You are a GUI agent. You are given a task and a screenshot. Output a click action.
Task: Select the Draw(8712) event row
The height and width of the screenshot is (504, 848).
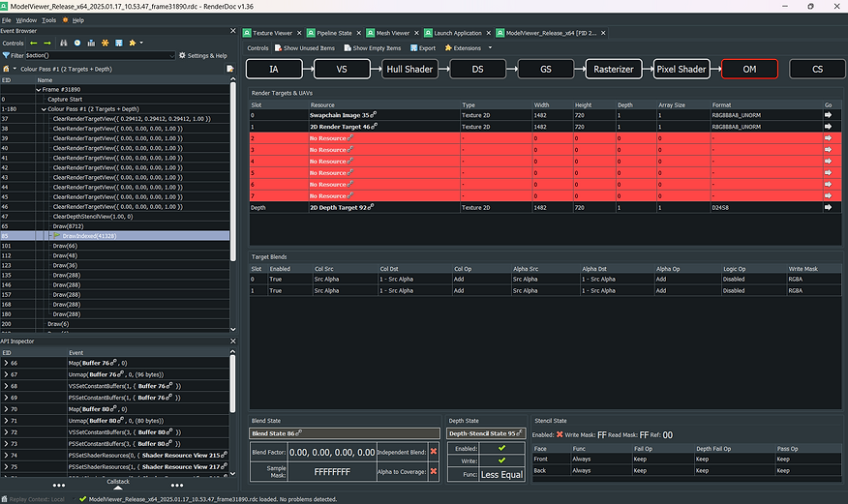[114, 226]
